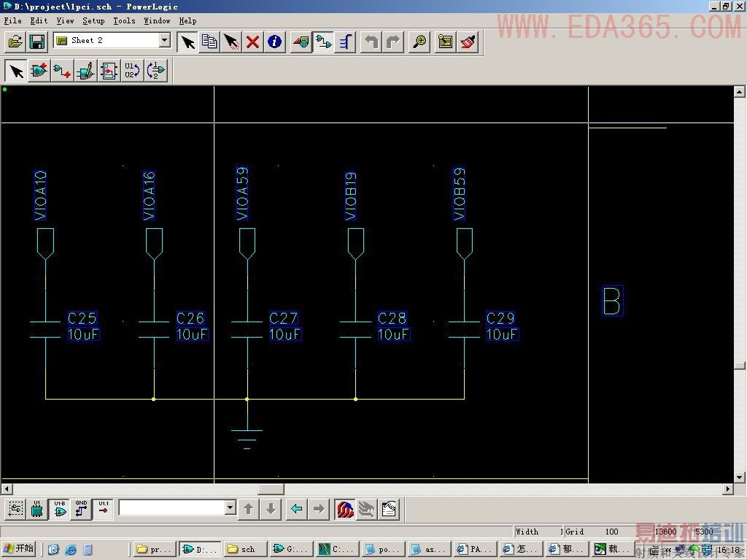Click the Add Connection gate icon
Screen dimensions: 747x560
pyautogui.click(x=62, y=71)
